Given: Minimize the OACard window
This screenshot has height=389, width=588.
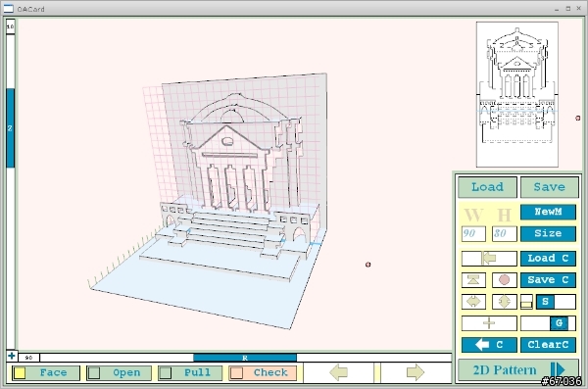Looking at the screenshot, I should coord(557,9).
